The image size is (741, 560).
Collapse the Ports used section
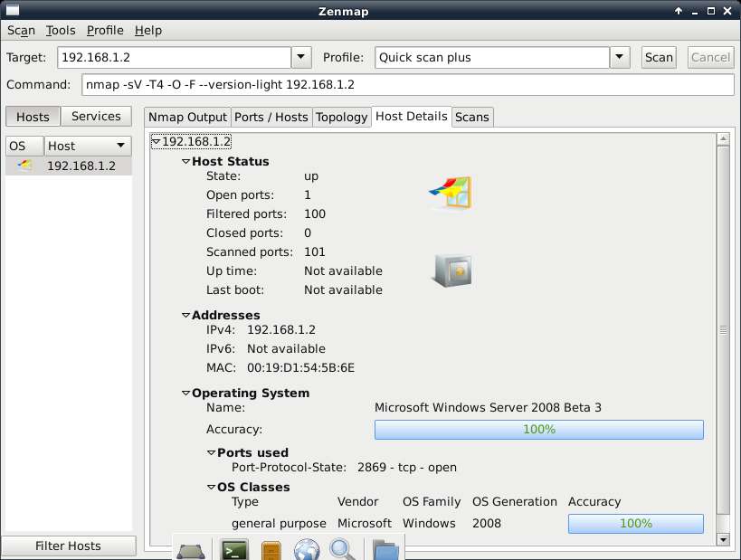point(212,452)
